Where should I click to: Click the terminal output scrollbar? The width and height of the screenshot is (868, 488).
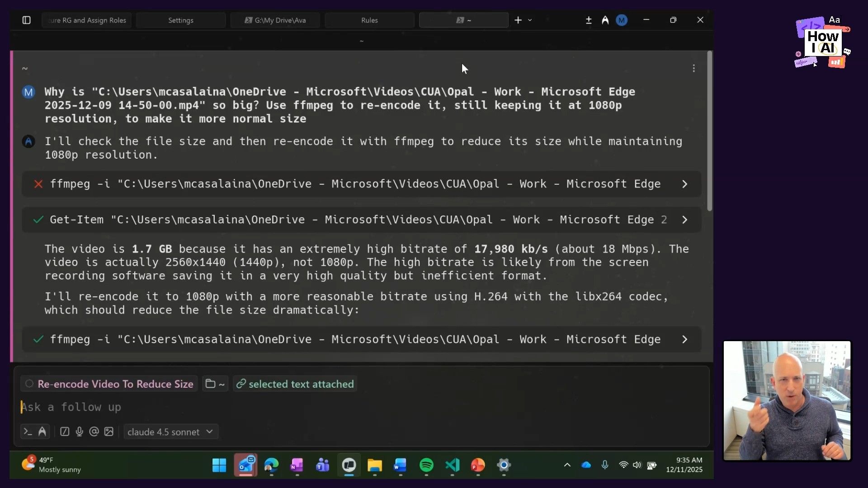(x=709, y=131)
